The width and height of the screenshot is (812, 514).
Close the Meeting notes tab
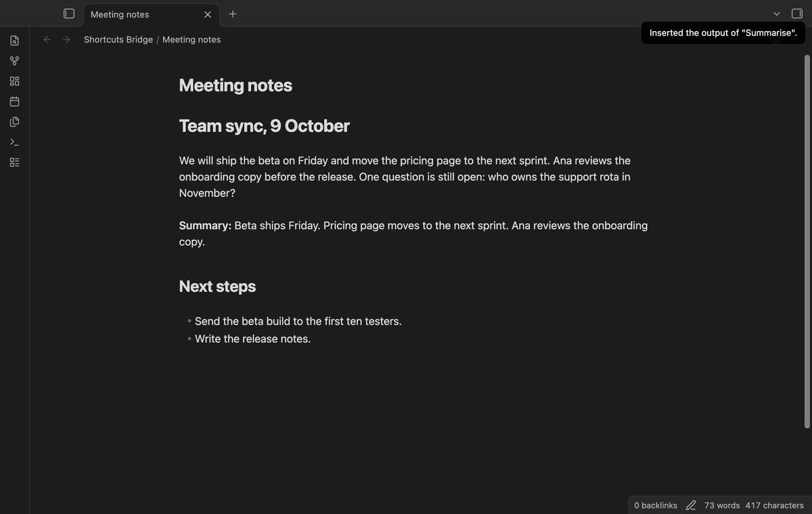pos(208,14)
